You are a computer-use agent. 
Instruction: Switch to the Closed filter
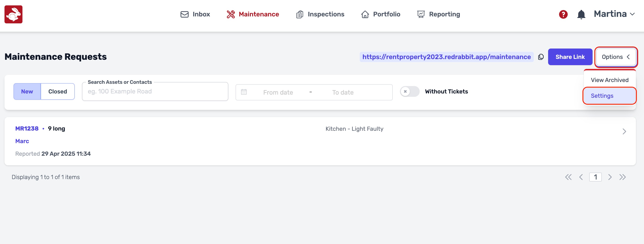coord(57,92)
